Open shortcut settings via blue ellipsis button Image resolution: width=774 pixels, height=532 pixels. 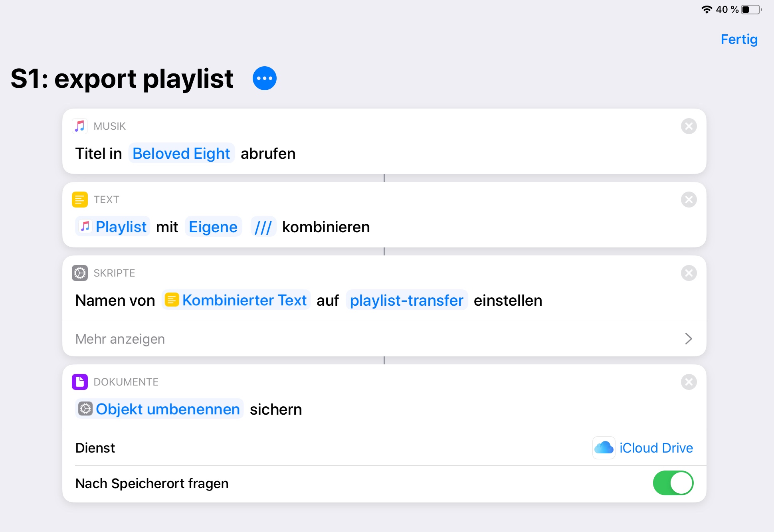click(x=264, y=78)
